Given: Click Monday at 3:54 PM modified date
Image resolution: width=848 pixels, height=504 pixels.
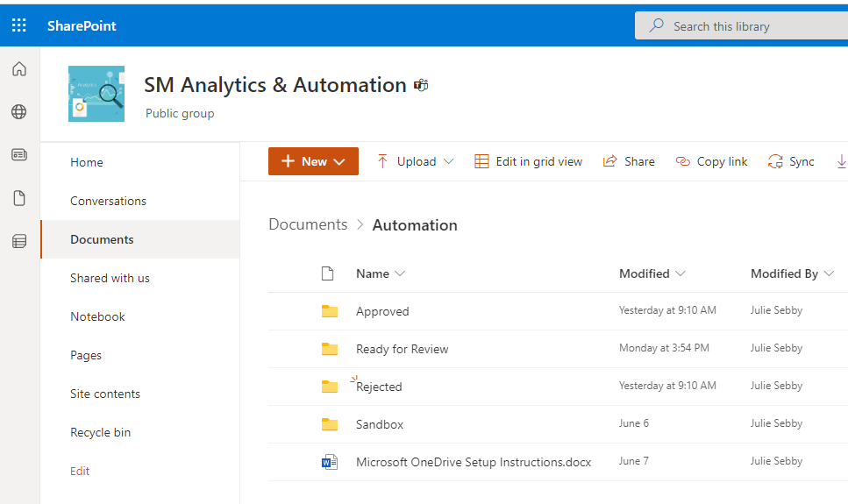Looking at the screenshot, I should [x=664, y=348].
